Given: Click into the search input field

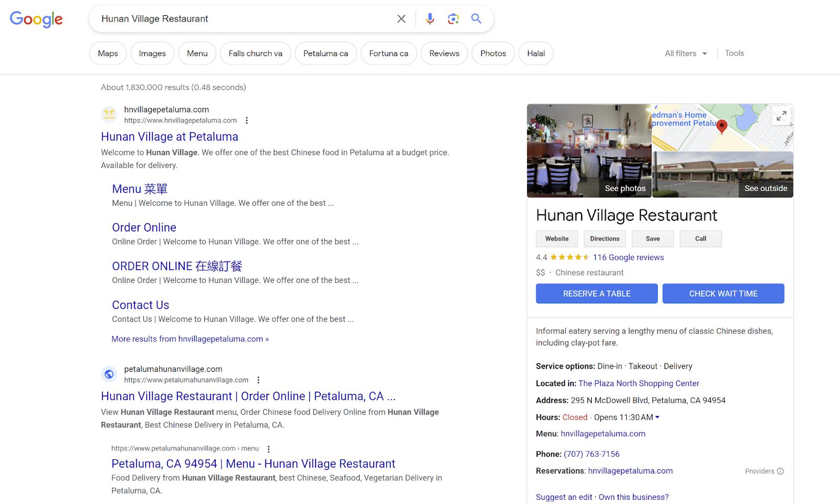Looking at the screenshot, I should tap(241, 19).
